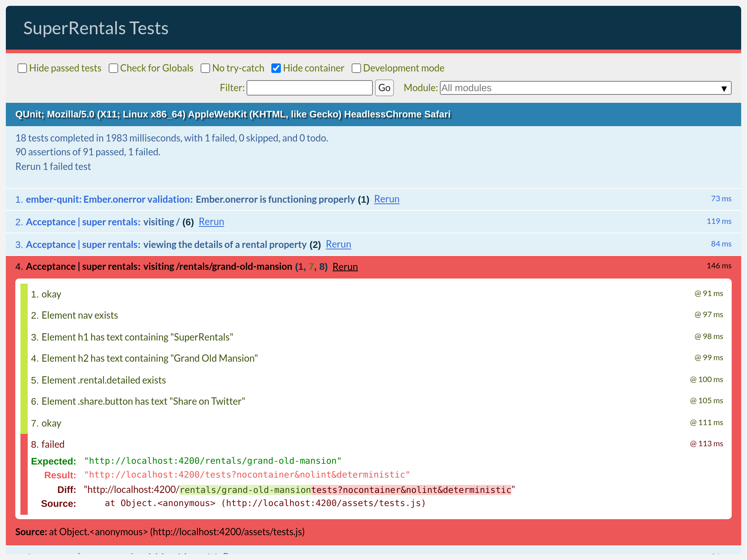Rerun the Ember.onerror validation test
The width and height of the screenshot is (747, 560).
click(x=387, y=199)
